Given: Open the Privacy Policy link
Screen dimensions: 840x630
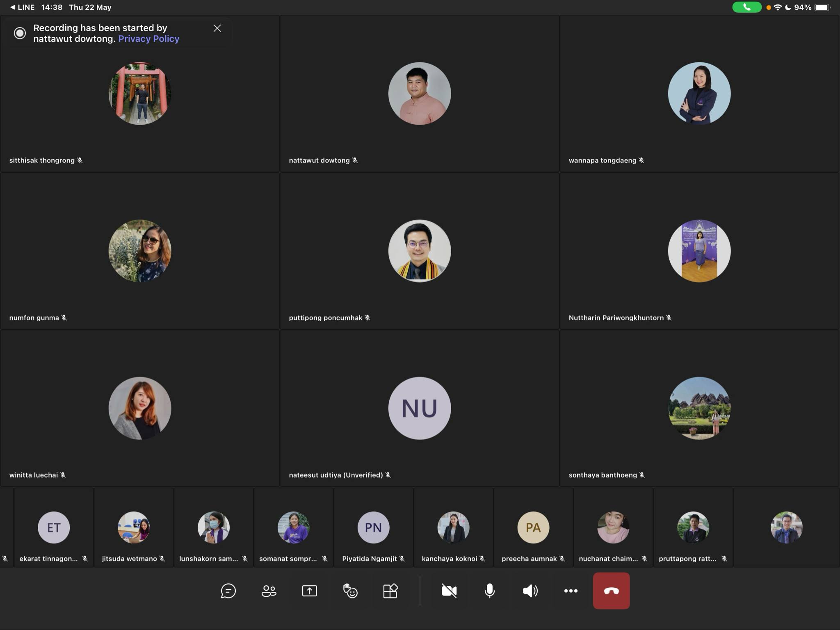Looking at the screenshot, I should pos(148,39).
